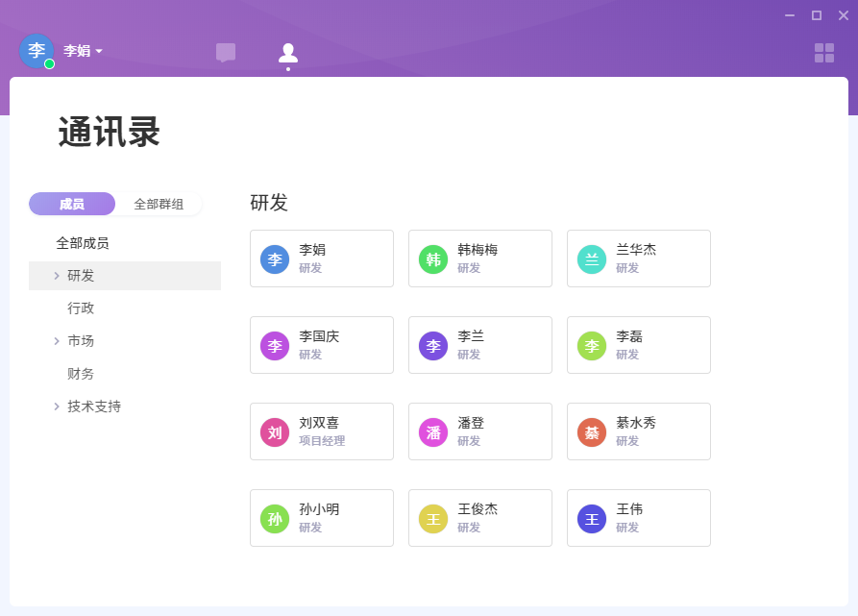
Task: Select 全部成员 in the sidebar
Action: [x=83, y=243]
